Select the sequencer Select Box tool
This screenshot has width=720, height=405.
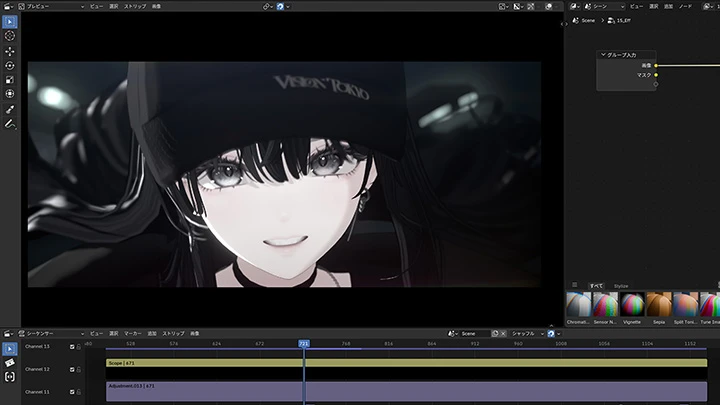[x=10, y=349]
